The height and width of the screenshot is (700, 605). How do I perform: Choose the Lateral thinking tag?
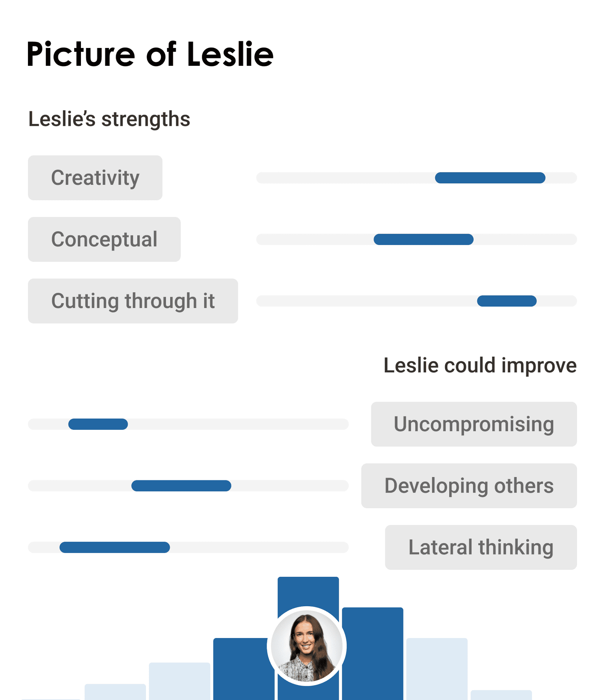[x=481, y=547]
